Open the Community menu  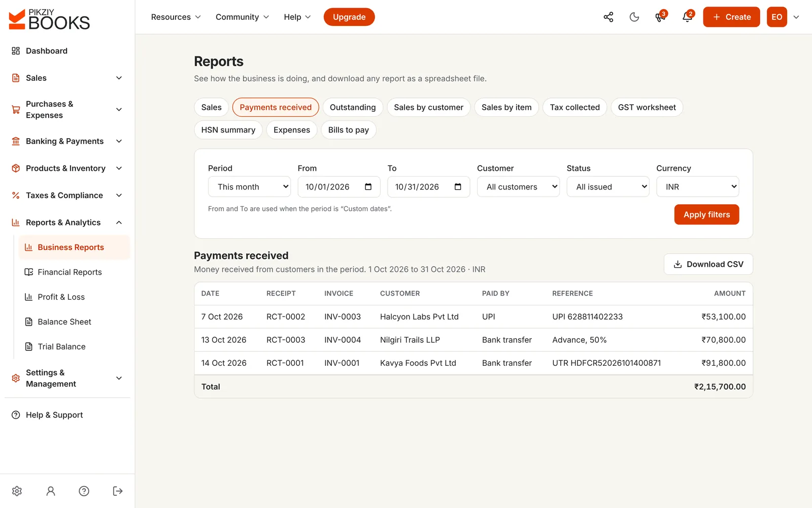pos(242,17)
